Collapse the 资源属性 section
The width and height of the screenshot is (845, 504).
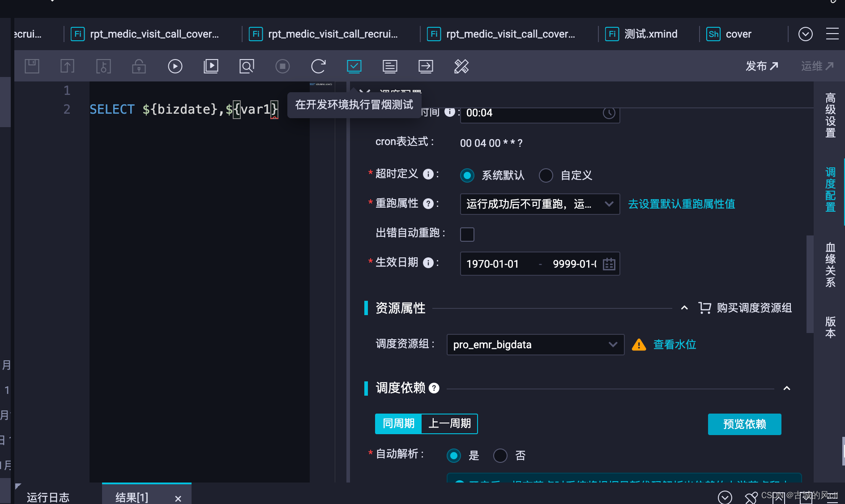click(x=684, y=308)
